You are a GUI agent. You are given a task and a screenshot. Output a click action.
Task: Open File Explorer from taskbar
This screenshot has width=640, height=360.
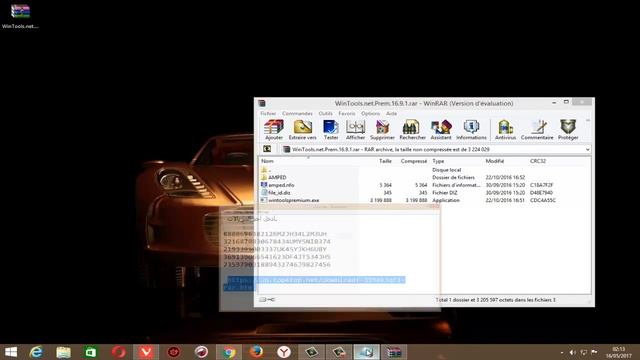point(63,352)
